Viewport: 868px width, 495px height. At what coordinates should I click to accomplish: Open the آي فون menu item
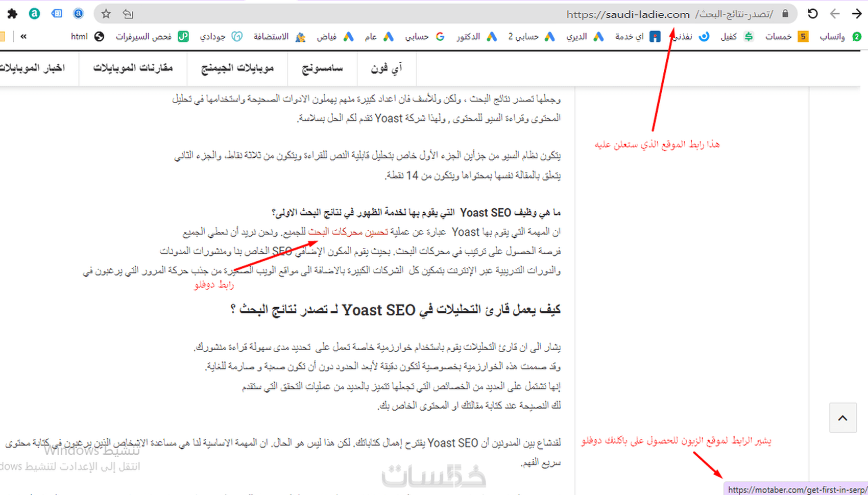point(387,68)
